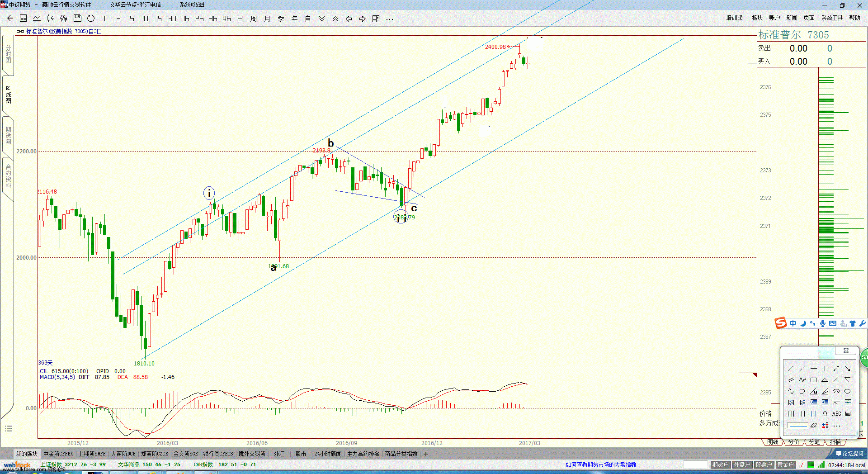The height and width of the screenshot is (474, 868).
Task: Switch chart to monthly (月) period
Action: click(x=267, y=19)
